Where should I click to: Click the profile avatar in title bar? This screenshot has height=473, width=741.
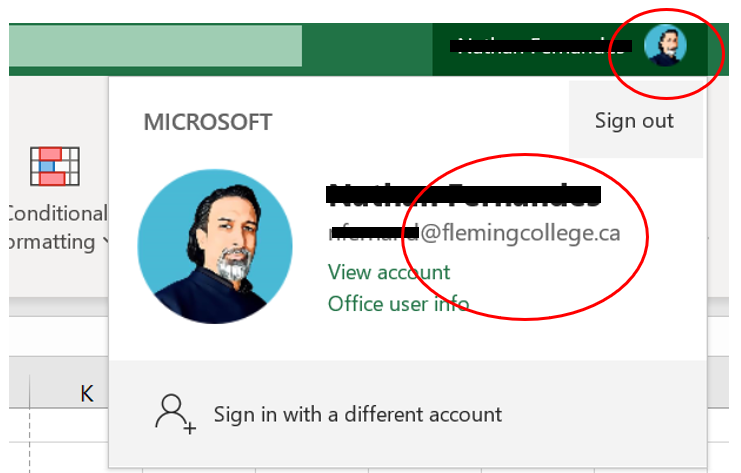[664, 45]
